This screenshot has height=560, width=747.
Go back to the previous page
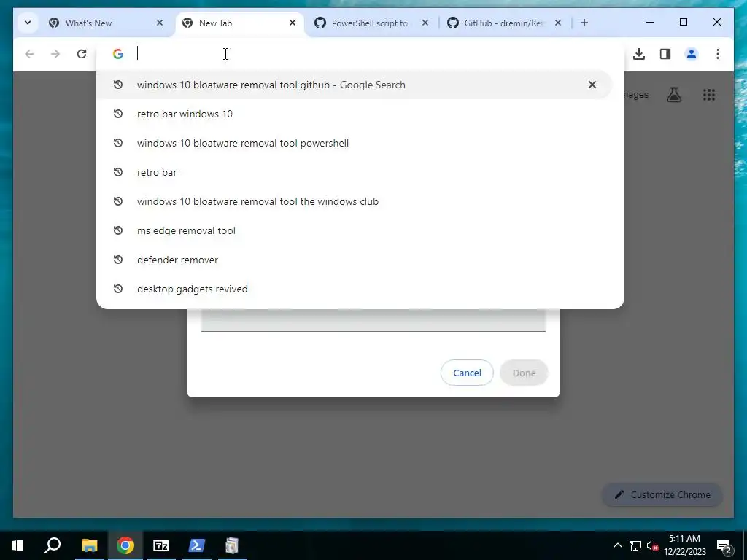(x=29, y=54)
